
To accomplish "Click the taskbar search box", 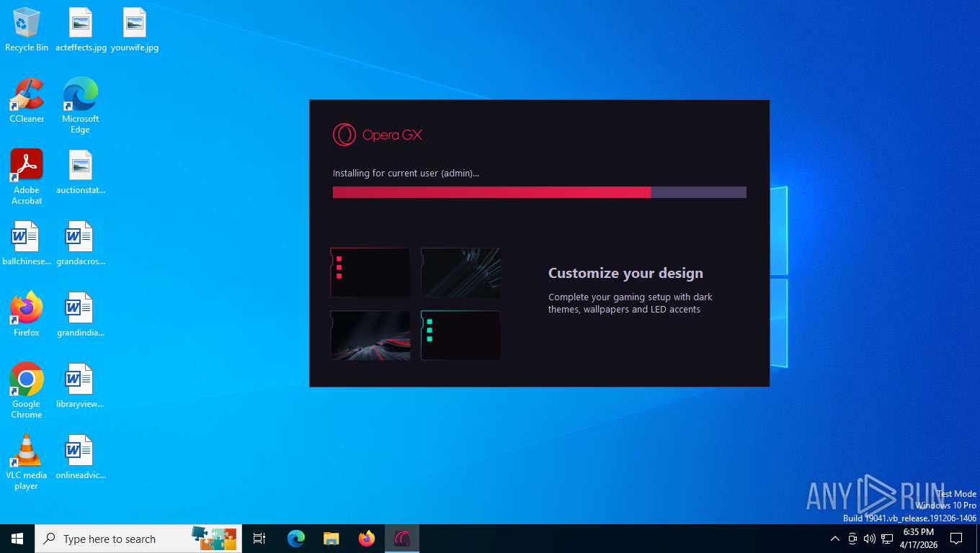I will click(x=138, y=539).
